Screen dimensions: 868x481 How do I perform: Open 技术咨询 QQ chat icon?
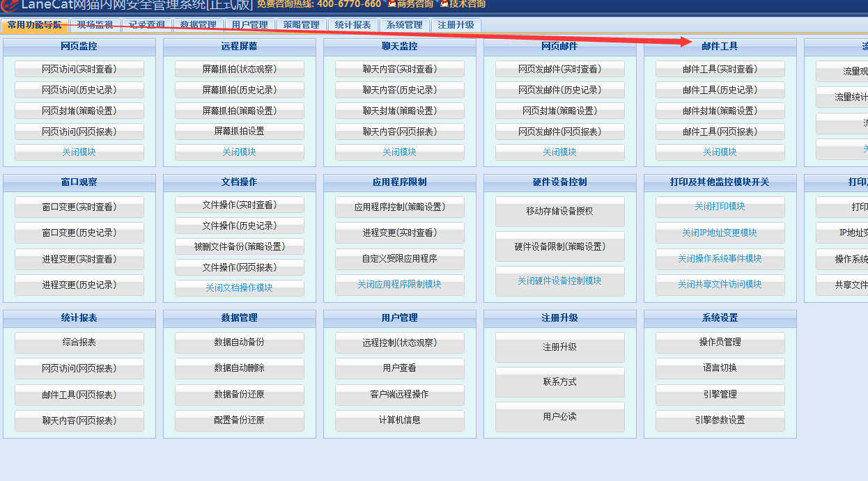tap(444, 4)
